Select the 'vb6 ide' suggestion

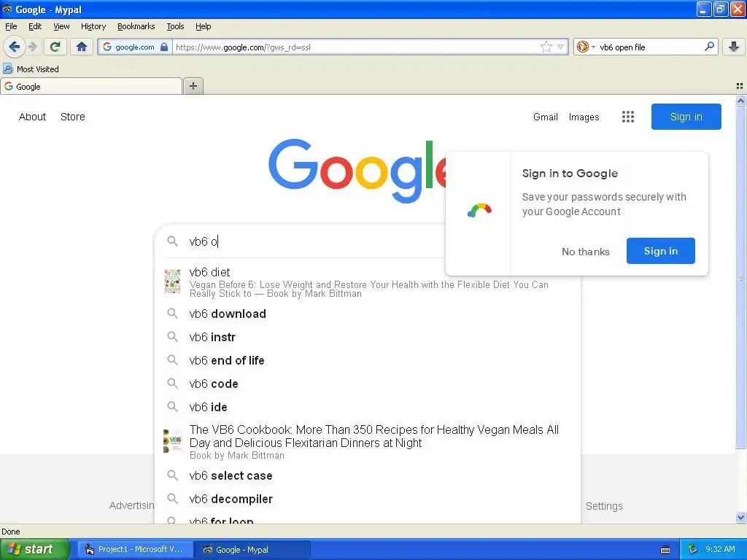coord(368,407)
